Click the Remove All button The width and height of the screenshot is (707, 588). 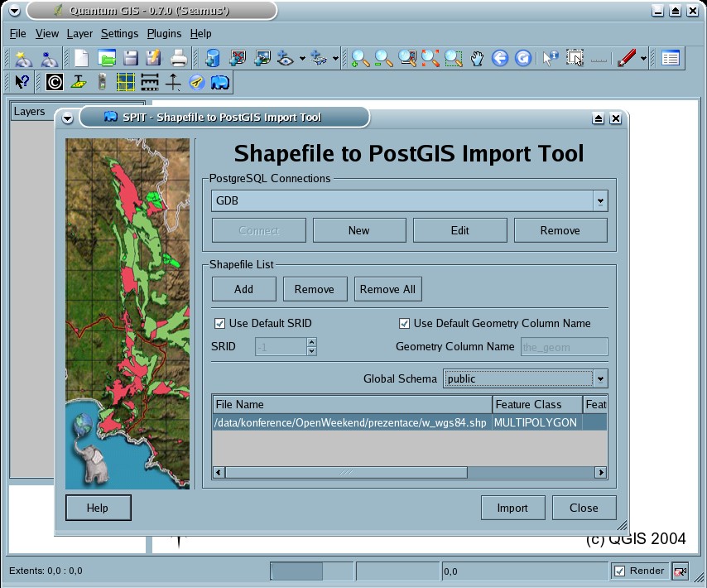[387, 289]
